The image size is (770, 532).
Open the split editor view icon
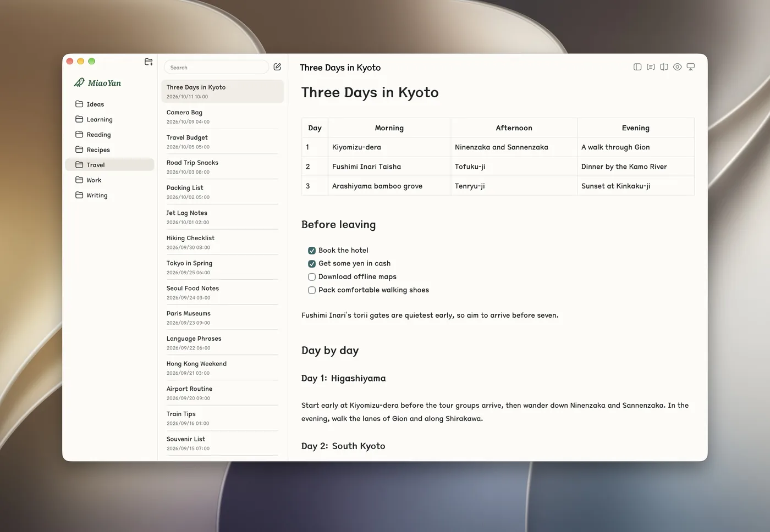664,67
